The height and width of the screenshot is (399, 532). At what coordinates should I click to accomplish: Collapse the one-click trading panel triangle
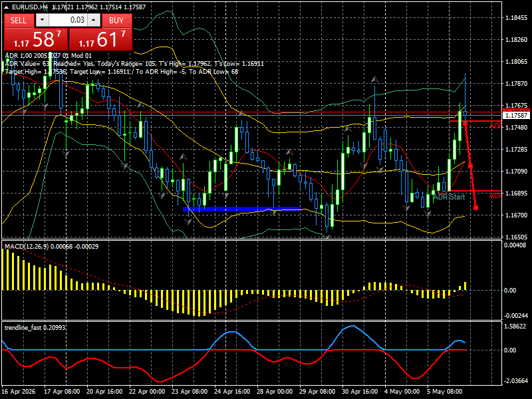(x=7, y=7)
